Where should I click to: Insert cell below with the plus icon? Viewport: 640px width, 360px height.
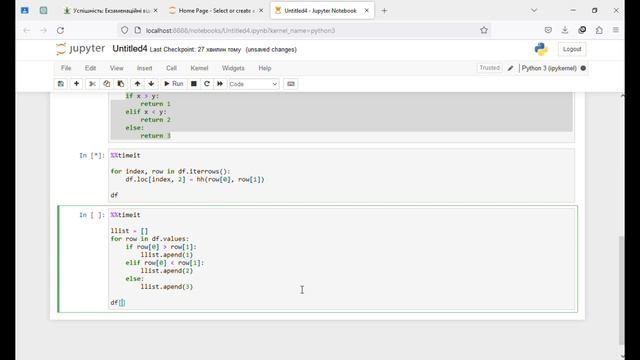(76, 84)
